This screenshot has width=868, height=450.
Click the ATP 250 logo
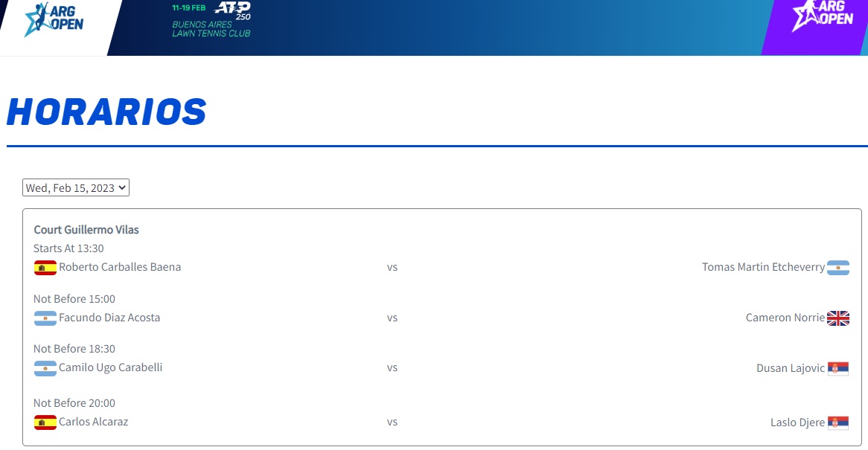[x=232, y=10]
